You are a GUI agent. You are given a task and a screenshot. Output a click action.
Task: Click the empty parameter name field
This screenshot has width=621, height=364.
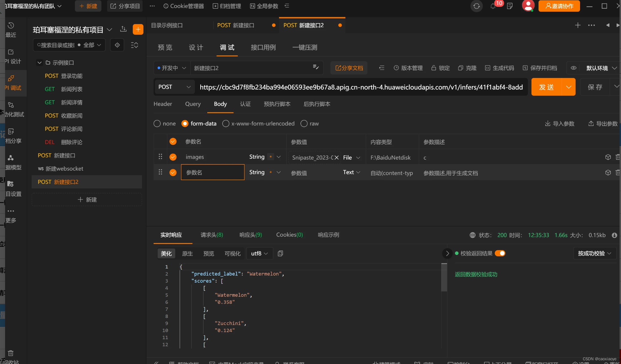pyautogui.click(x=213, y=172)
